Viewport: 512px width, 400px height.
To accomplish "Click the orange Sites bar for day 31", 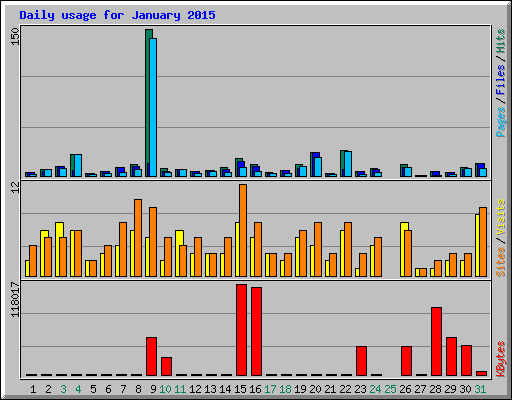I will tap(483, 242).
